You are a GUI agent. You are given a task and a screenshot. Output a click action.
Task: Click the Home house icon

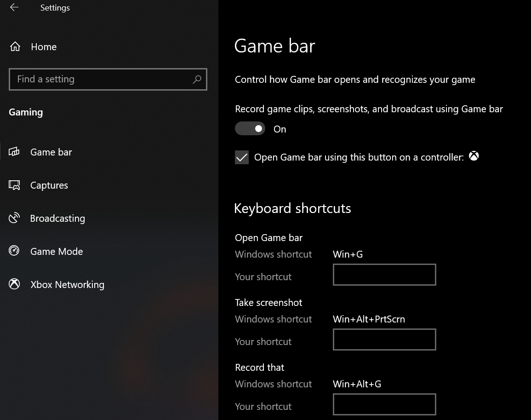(15, 46)
